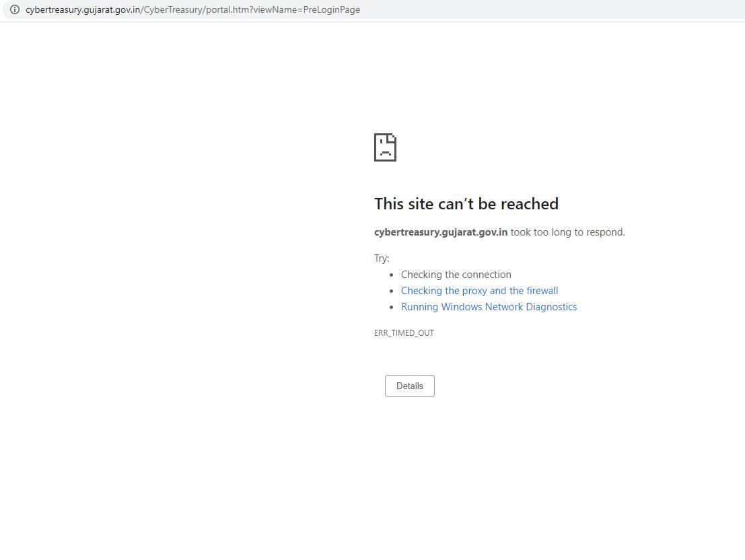
Task: Click the took too long to respond text
Action: (x=567, y=232)
